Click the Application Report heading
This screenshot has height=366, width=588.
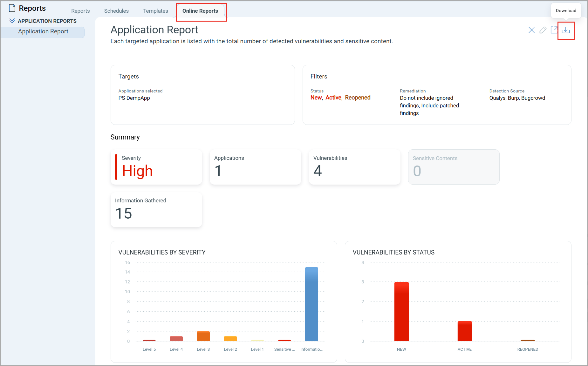coord(154,30)
